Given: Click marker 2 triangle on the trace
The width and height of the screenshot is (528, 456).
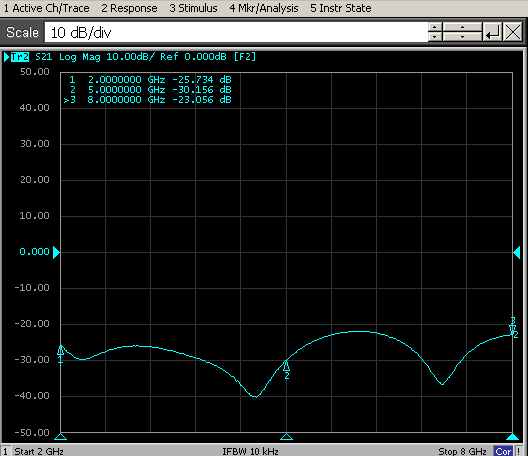Looking at the screenshot, I should coord(286,366).
